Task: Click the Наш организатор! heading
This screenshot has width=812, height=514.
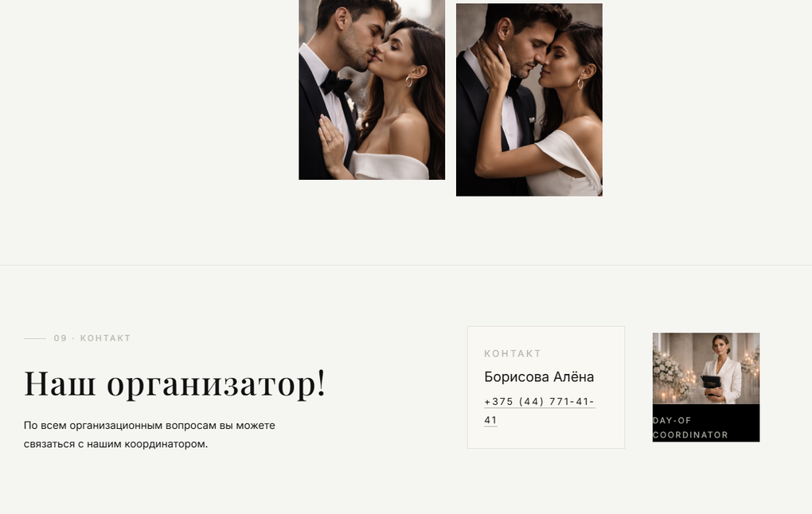Action: pyautogui.click(x=175, y=384)
